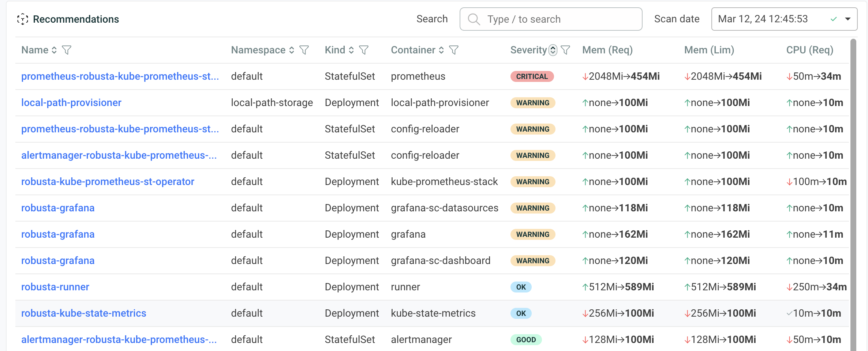Click the none→120Mi Mem (Req) value
Viewport: 868px width, 351px height.
(x=615, y=261)
